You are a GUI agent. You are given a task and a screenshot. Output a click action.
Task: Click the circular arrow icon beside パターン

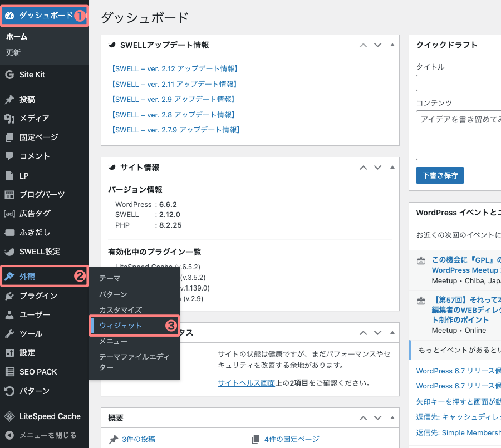point(9,391)
